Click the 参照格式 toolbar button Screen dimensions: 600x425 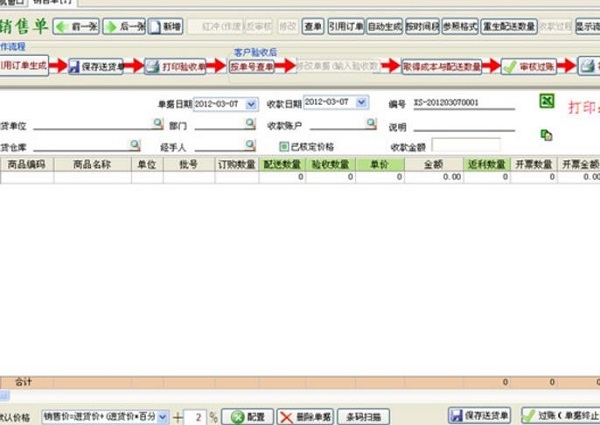[x=460, y=26]
